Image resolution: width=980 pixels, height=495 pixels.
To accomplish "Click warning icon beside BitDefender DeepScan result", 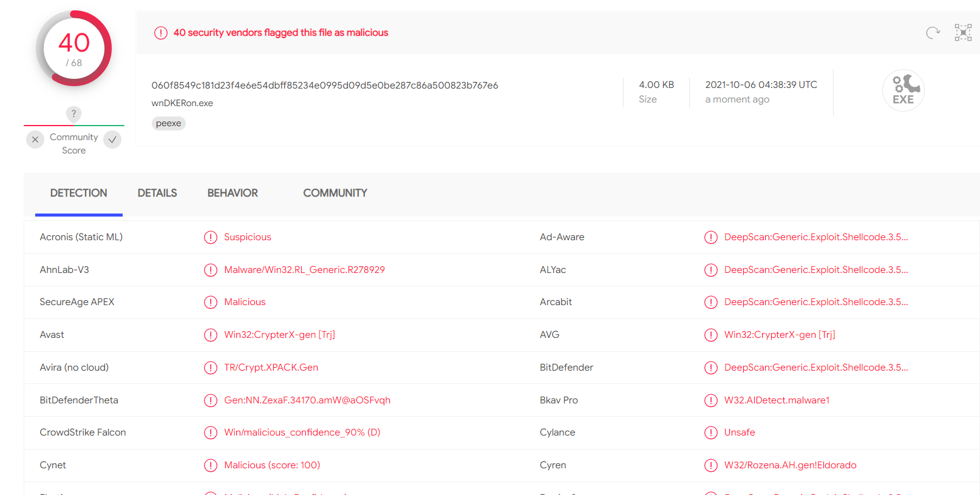I will (x=711, y=368).
